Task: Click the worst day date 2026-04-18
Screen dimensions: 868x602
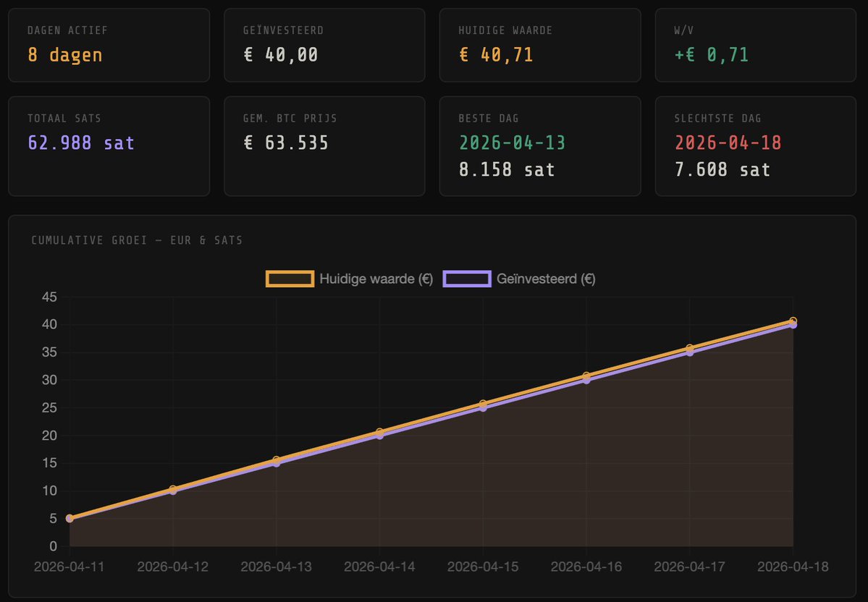Action: [728, 143]
